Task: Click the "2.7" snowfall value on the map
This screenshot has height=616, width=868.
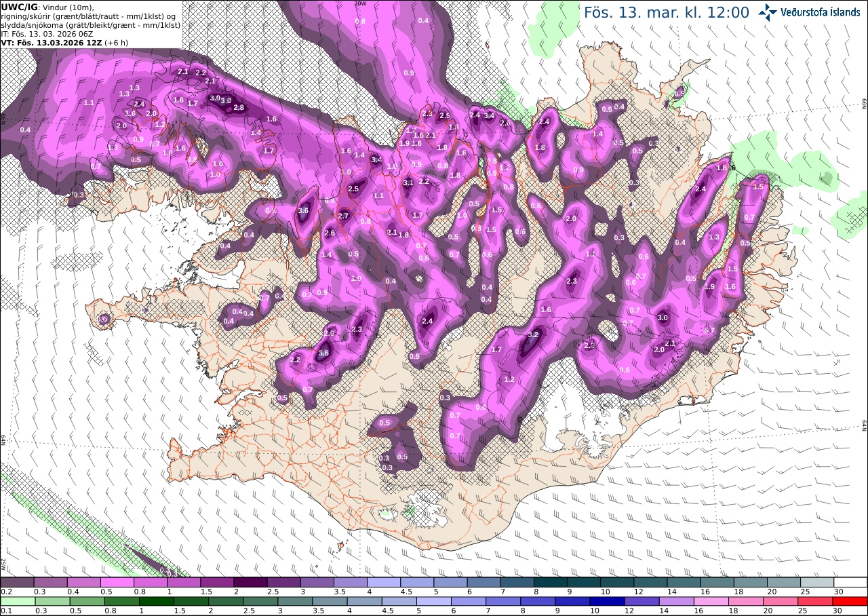Action: coord(343,216)
